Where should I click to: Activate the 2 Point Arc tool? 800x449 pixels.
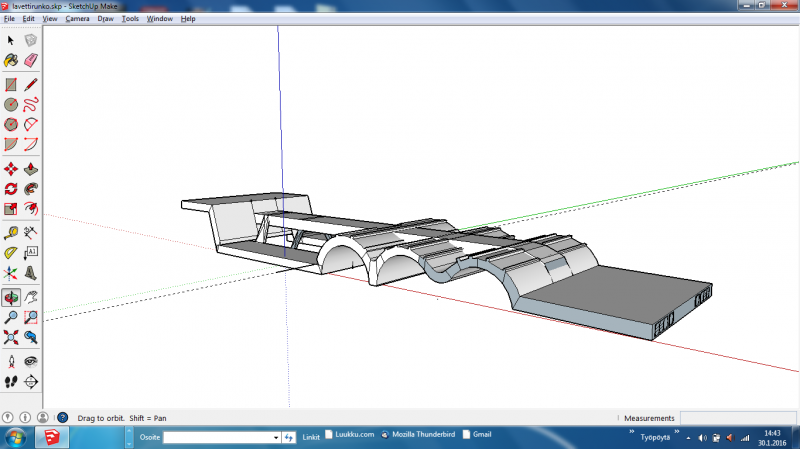(31, 144)
